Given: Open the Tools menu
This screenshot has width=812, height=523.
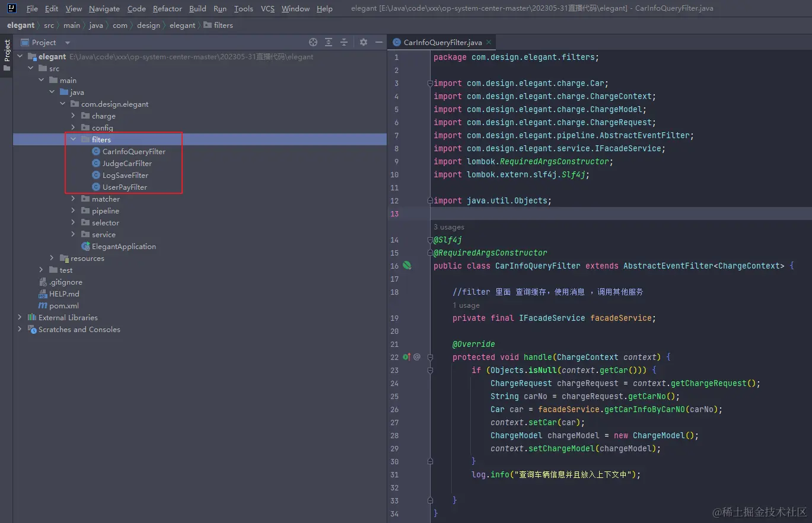Looking at the screenshot, I should [243, 8].
